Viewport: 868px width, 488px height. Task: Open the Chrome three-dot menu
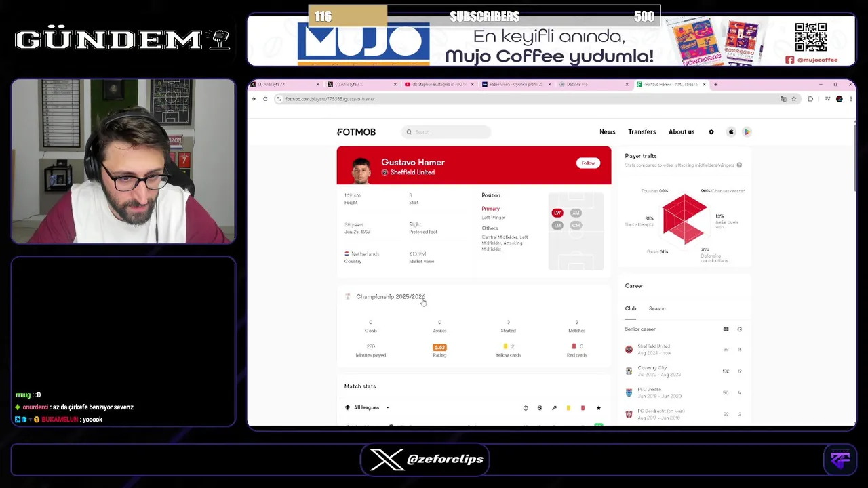[x=850, y=99]
